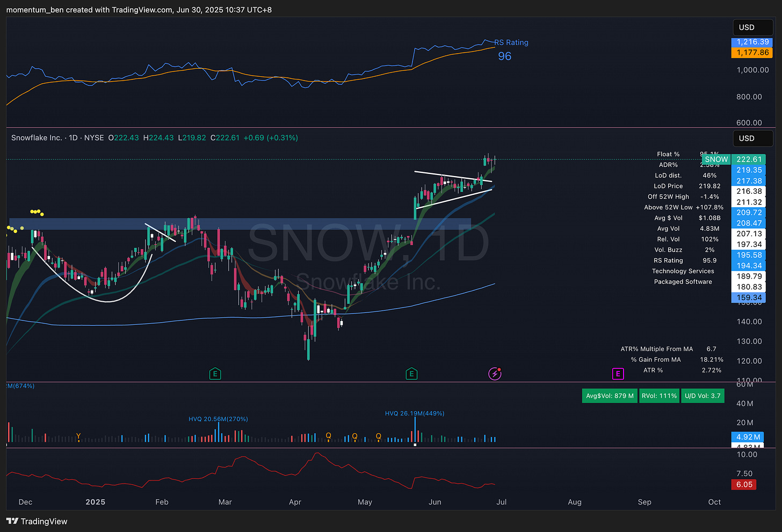Click the LoD Price 219.82 table value
Viewport: 782px width, 532px height.
(x=709, y=186)
